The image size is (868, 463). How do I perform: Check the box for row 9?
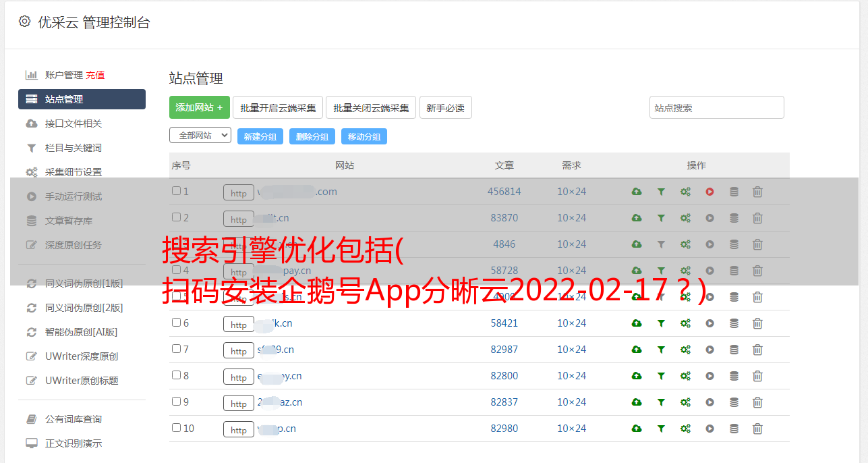[x=176, y=402]
